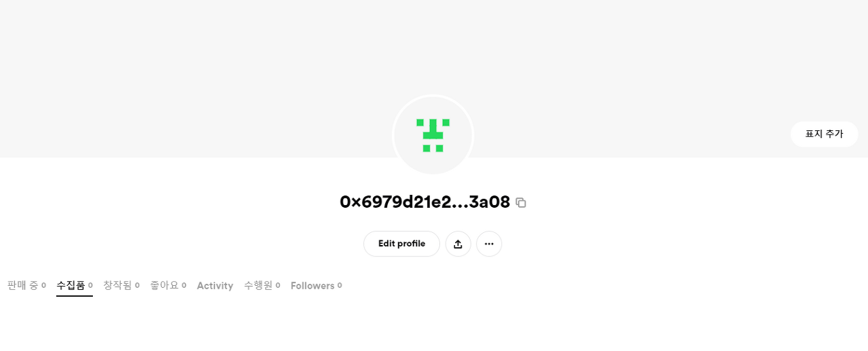Click the 0 count beside 창작됨
Image resolution: width=868 pixels, height=351 pixels.
[137, 286]
